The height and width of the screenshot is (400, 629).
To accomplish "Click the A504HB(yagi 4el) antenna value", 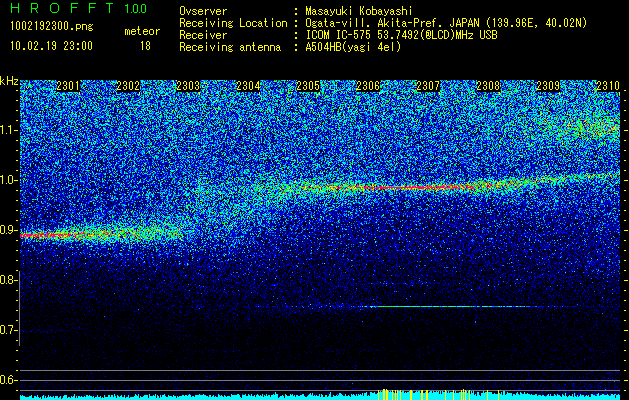I will (x=353, y=47).
